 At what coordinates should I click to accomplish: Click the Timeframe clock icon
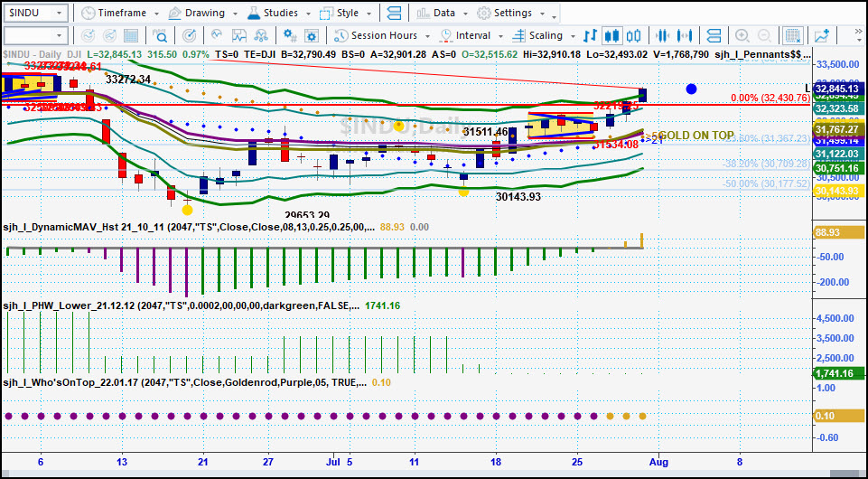tap(88, 13)
